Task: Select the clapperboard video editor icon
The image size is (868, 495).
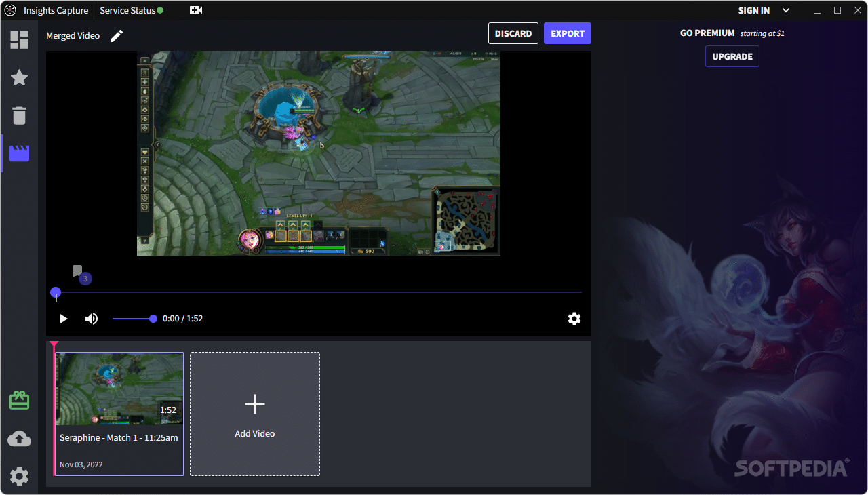Action: 19,153
